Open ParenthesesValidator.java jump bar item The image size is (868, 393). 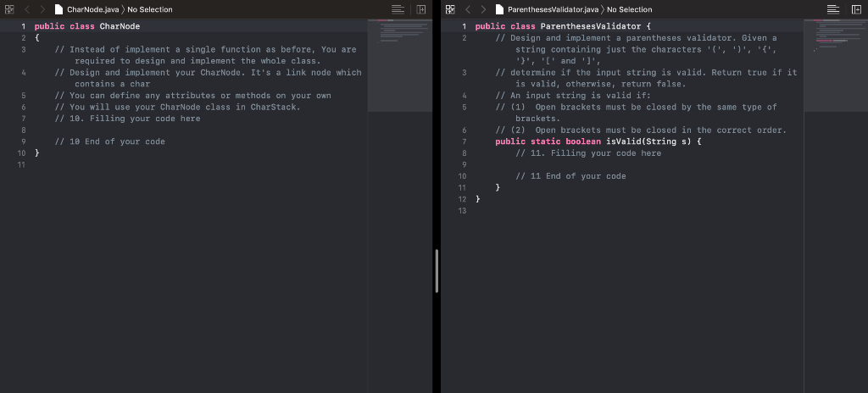[553, 9]
